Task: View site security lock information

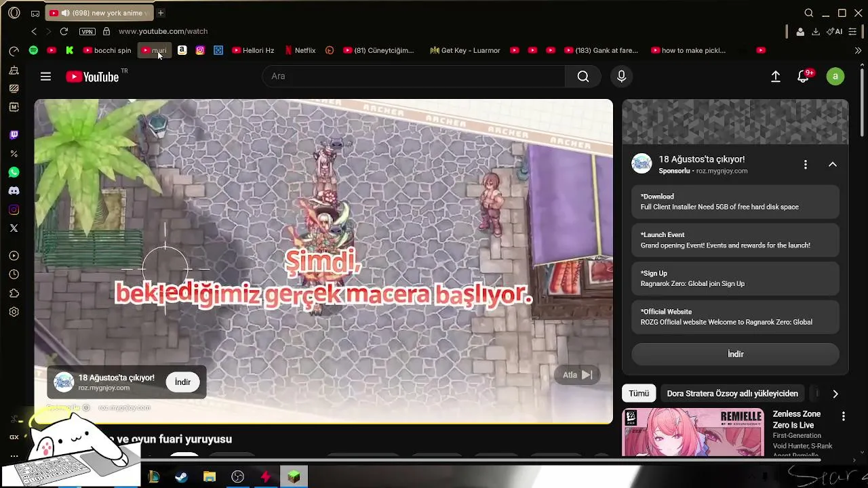Action: (106, 31)
